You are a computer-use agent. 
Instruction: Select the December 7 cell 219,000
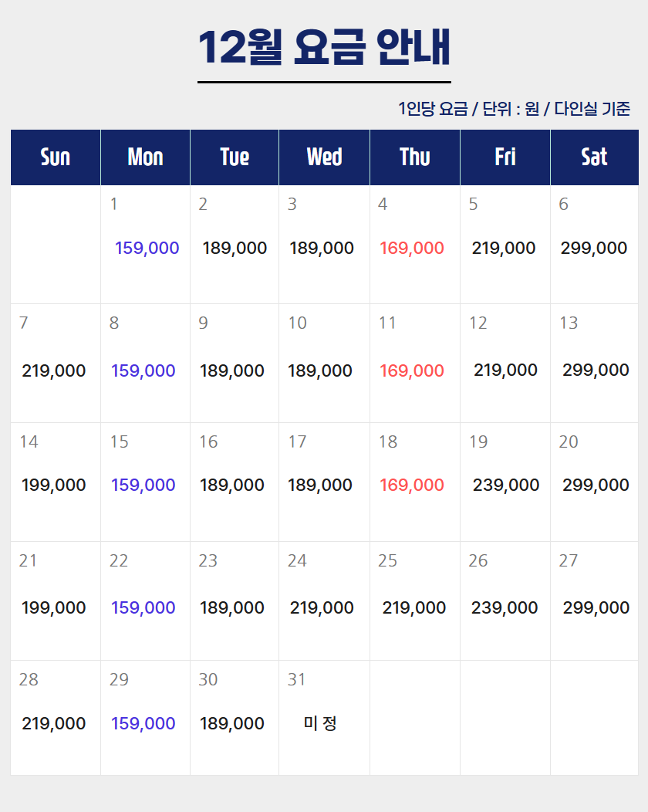[54, 370]
